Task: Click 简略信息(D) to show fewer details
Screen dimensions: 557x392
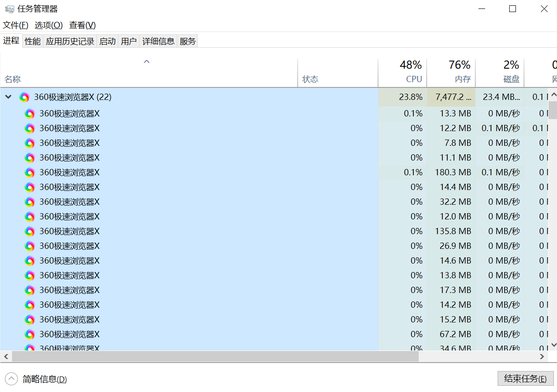Action: [x=45, y=380]
